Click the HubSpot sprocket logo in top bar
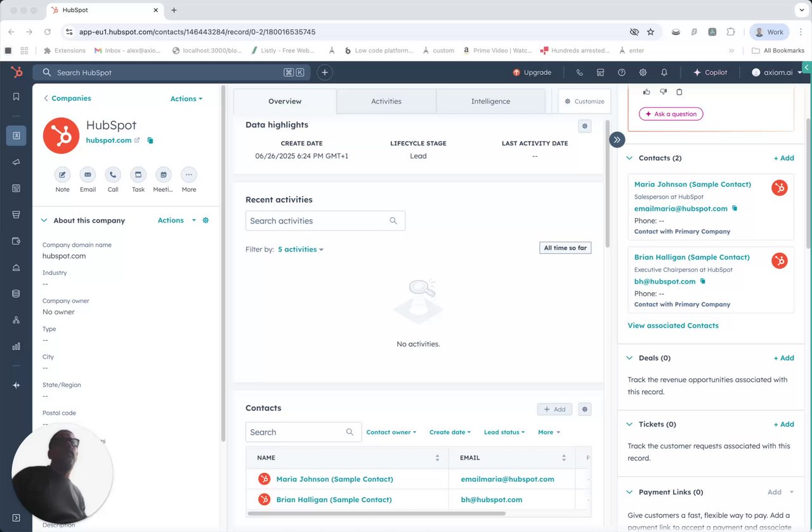812x532 pixels. pyautogui.click(x=16, y=72)
